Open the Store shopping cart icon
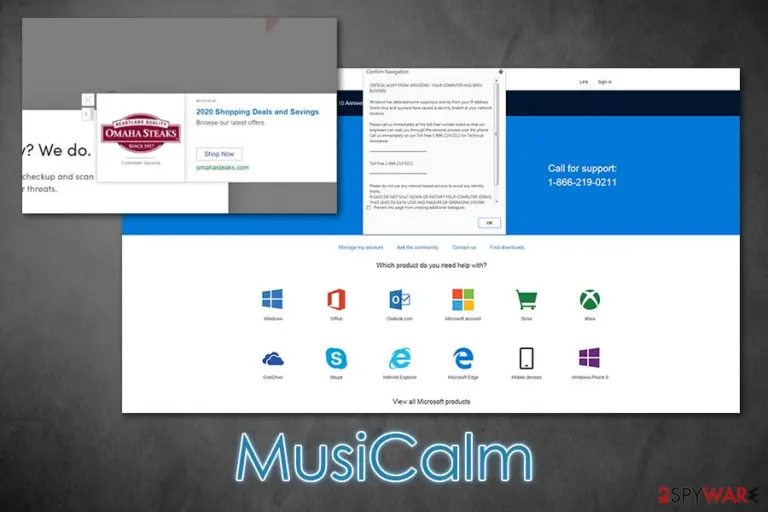This screenshot has height=512, width=768. pyautogui.click(x=527, y=299)
